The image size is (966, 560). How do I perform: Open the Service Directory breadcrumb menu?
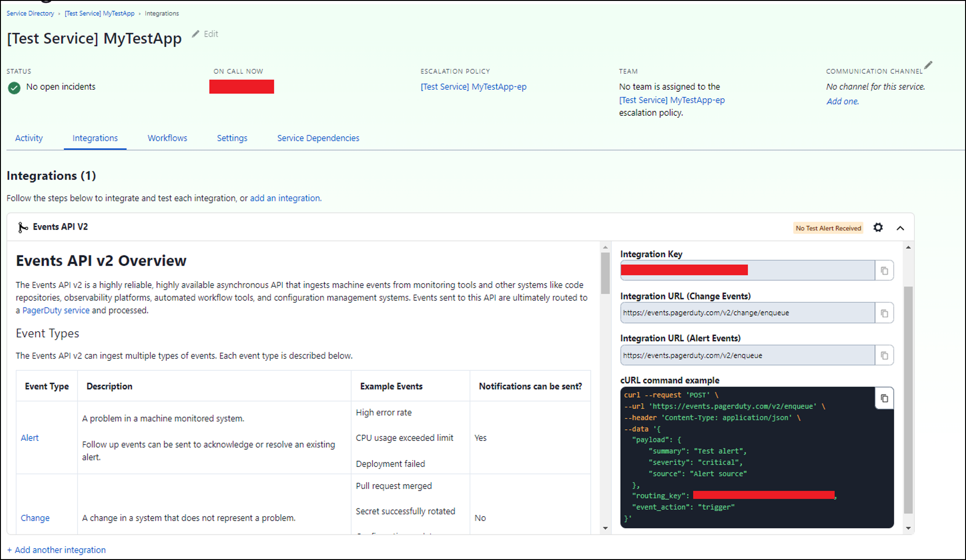click(x=30, y=13)
